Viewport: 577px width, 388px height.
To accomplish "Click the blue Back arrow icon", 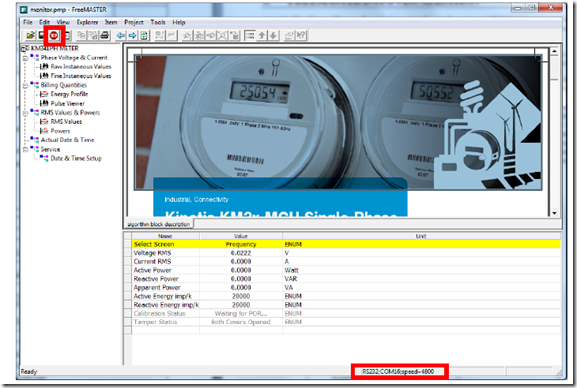I will tap(120, 36).
